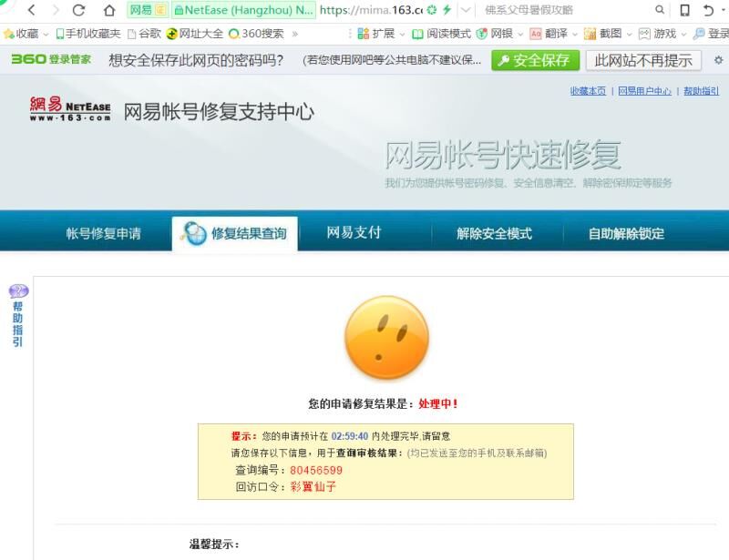
Task: Click the search magnifier icon
Action: tap(660, 10)
